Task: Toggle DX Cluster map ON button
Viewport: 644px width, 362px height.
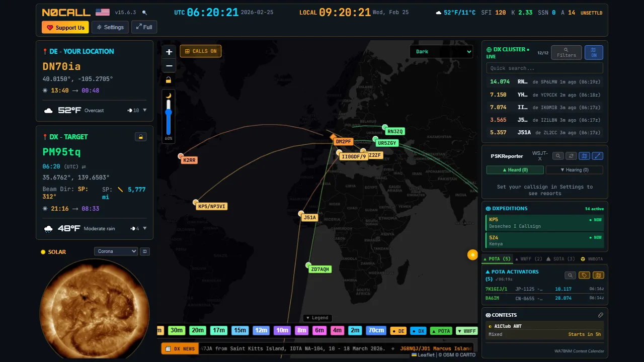Action: [x=594, y=52]
